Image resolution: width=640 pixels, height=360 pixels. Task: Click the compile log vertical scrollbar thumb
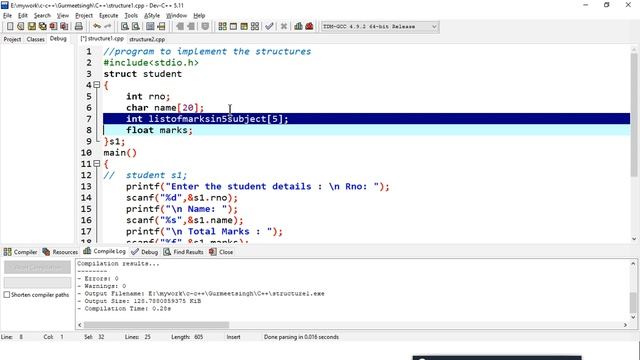coord(633,302)
